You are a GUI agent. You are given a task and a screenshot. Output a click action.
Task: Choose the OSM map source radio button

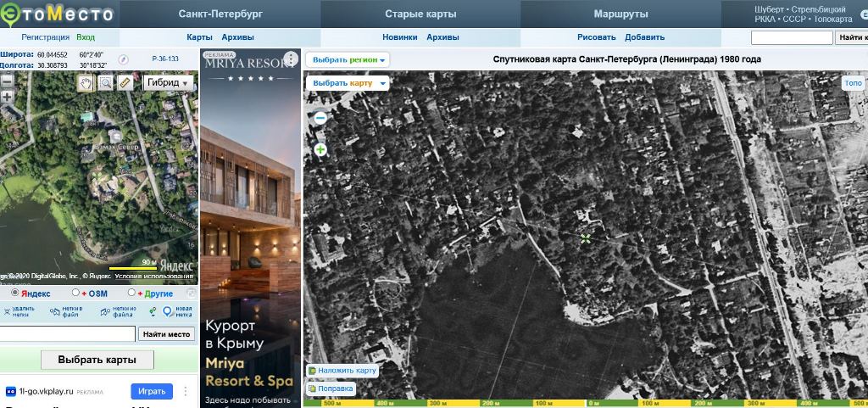[76, 293]
